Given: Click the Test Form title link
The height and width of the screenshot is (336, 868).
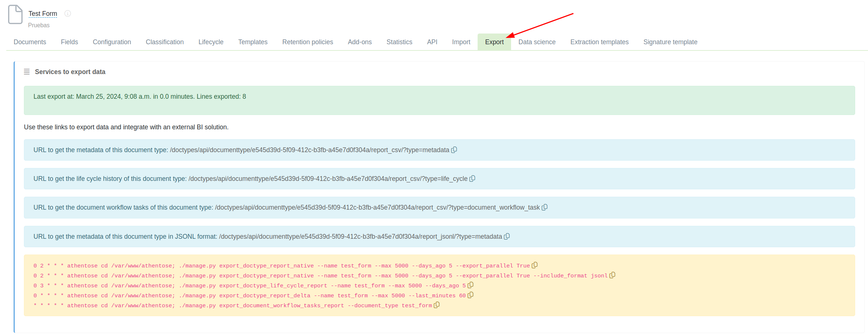Looking at the screenshot, I should click(x=43, y=14).
